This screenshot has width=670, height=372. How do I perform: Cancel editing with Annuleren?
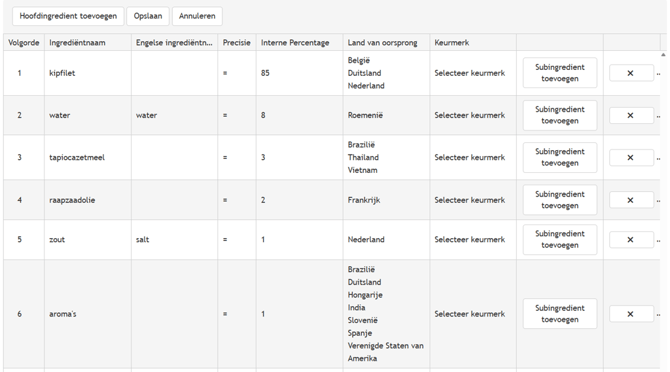tap(197, 16)
